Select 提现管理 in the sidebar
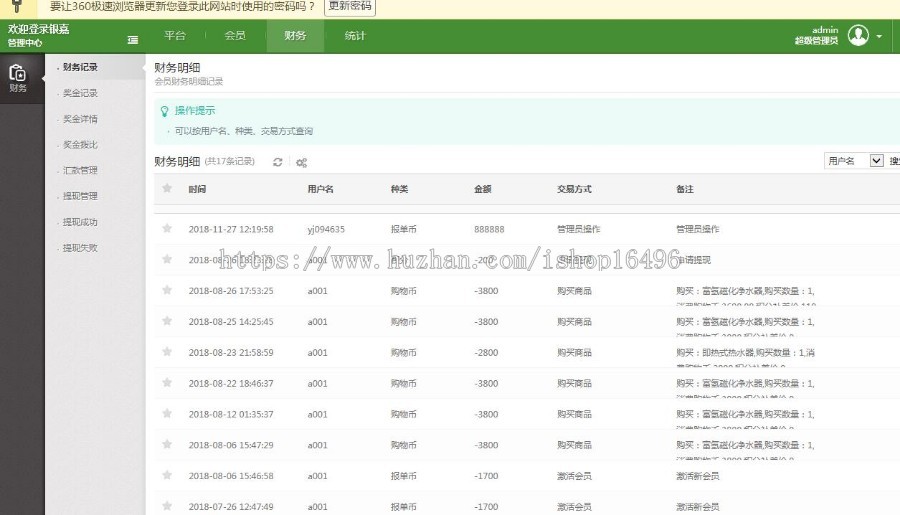 (80, 196)
